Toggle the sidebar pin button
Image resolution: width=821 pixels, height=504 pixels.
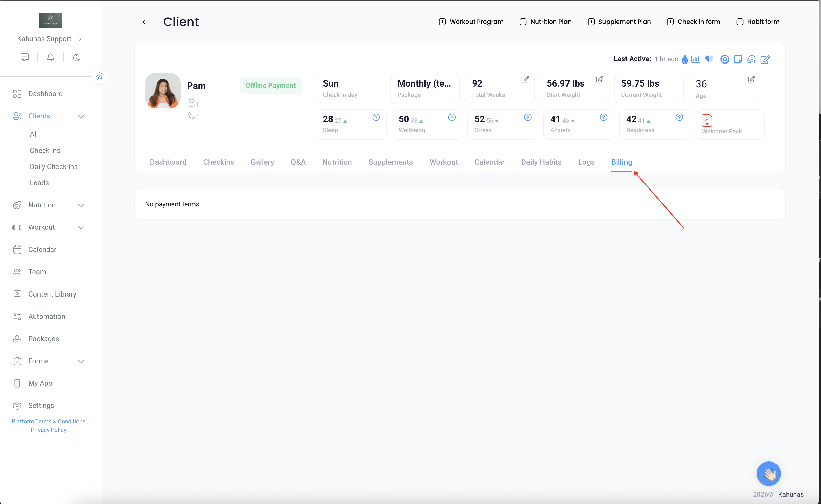(100, 76)
